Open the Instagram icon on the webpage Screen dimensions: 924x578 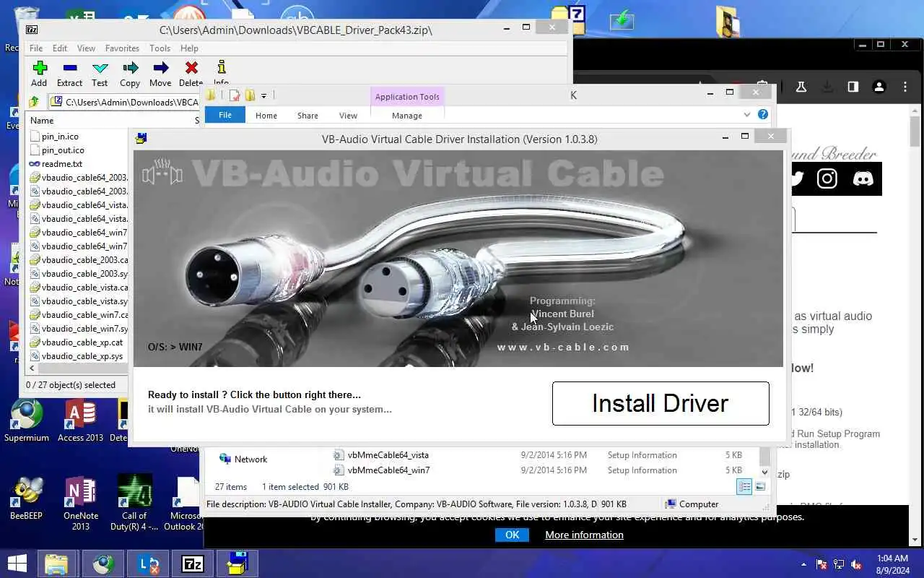coord(827,178)
